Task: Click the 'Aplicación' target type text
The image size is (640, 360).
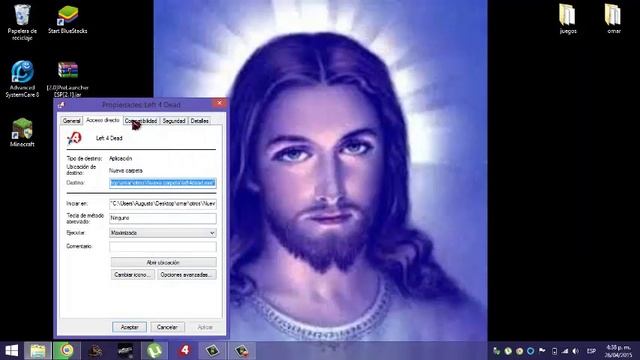Action: [120, 158]
